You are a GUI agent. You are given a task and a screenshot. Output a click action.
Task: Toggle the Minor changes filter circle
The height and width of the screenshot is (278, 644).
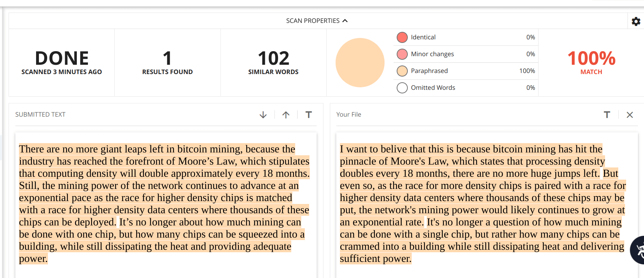tap(402, 54)
